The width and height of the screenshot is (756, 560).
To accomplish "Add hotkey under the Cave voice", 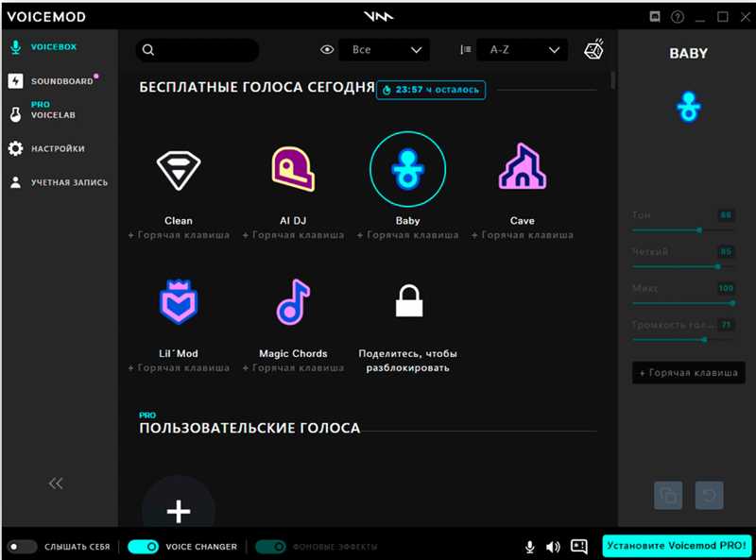I will pyautogui.click(x=523, y=235).
